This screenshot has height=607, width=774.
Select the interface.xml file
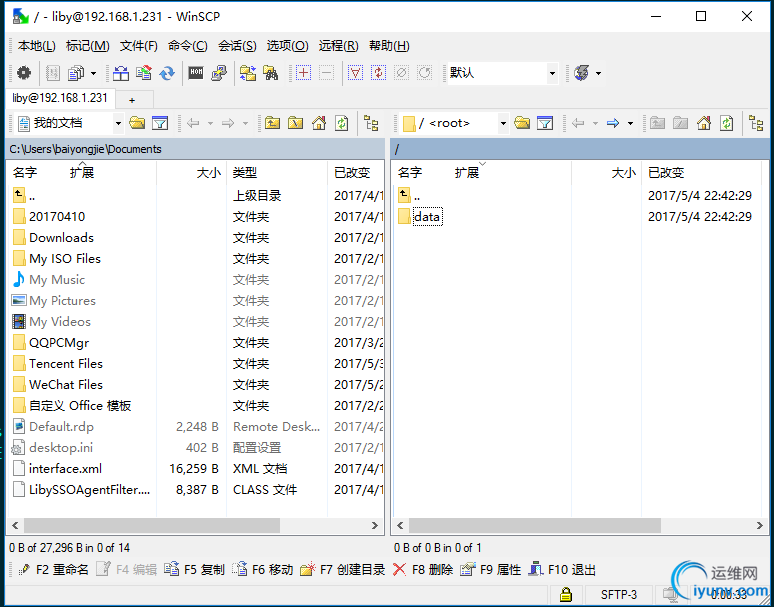coord(65,468)
